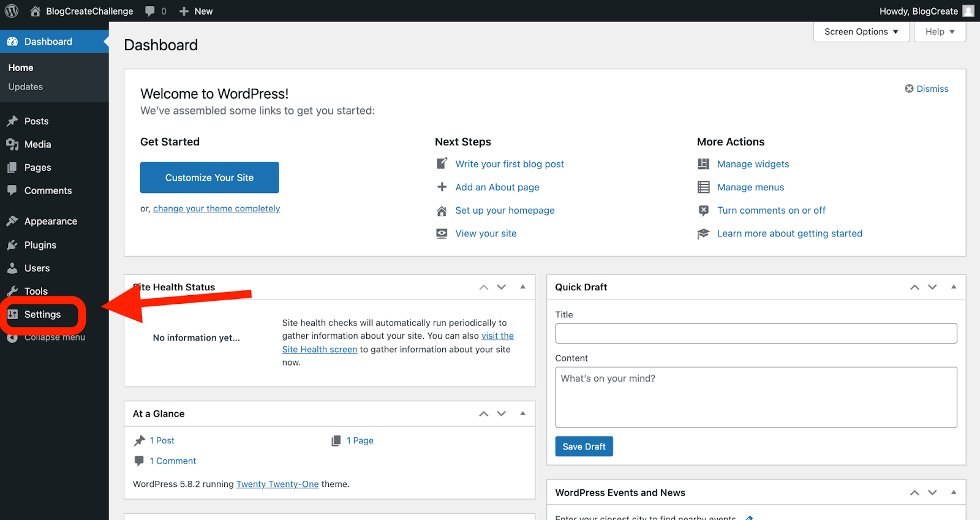Viewport: 980px width, 520px height.
Task: Click the Pages icon in sidebar
Action: pos(12,168)
